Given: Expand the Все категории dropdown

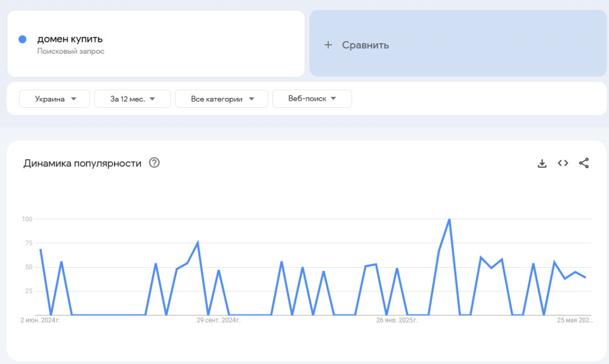Looking at the screenshot, I should tap(221, 98).
